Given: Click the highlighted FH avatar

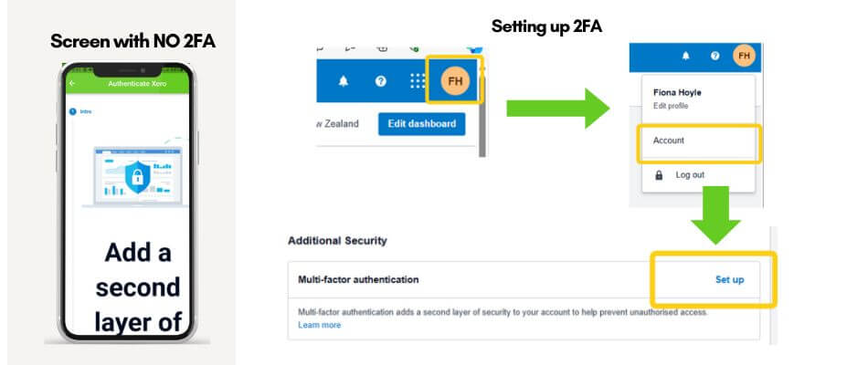Looking at the screenshot, I should [455, 82].
